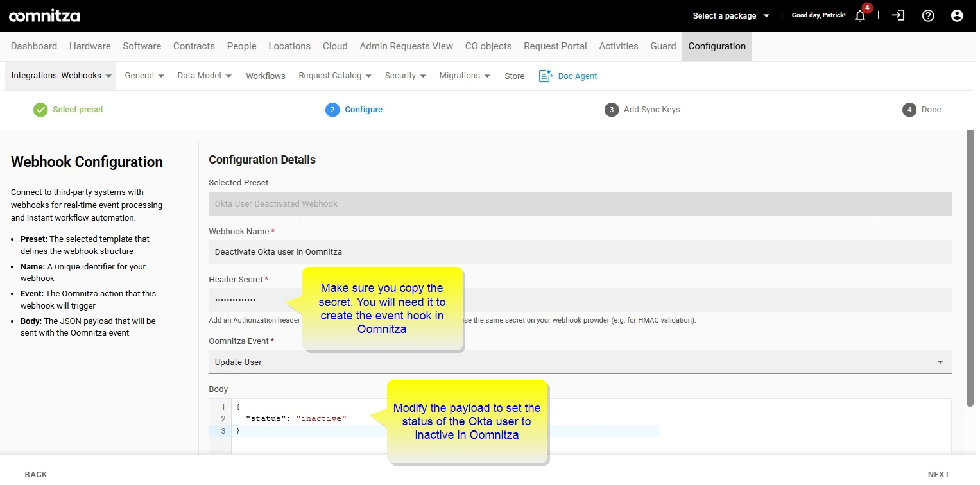Open the Integrations: Webhooks dropdown
This screenshot has width=980, height=485.
(62, 76)
